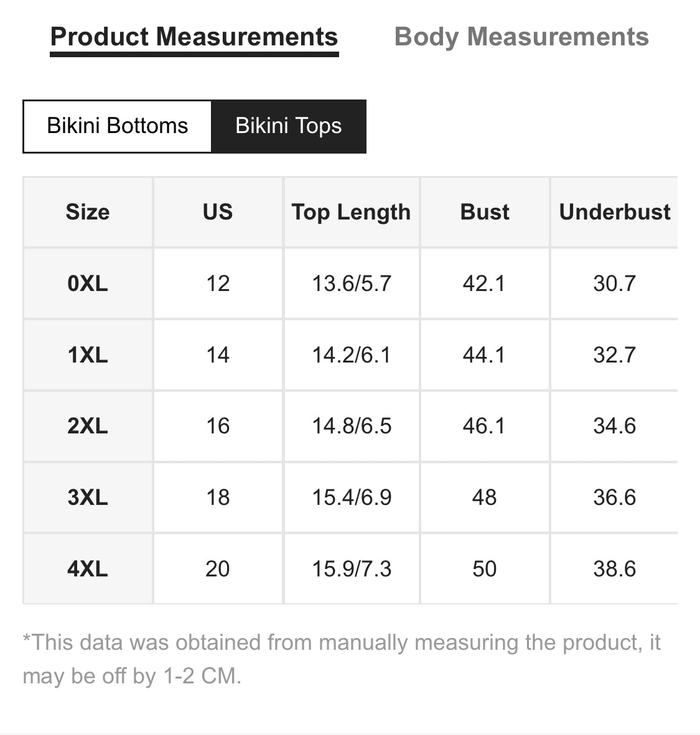Show the Bikini Bottoms size chart
Viewport: 700px width, 735px height.
tap(118, 126)
